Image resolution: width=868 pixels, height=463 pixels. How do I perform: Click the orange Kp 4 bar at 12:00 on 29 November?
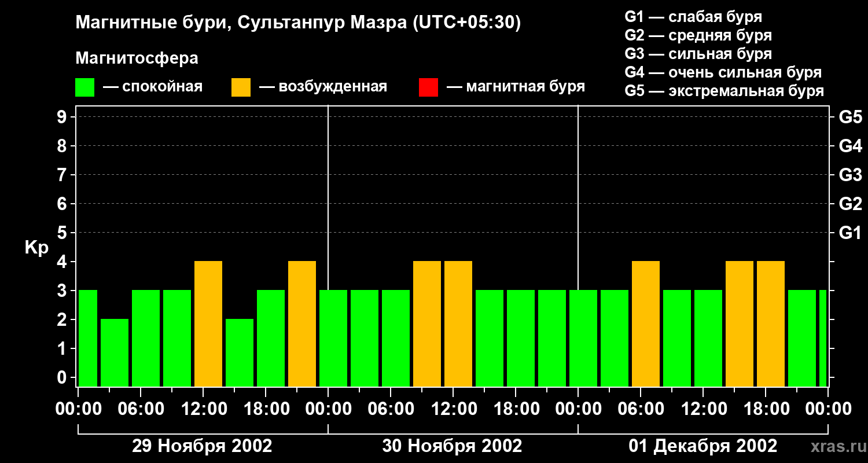pyautogui.click(x=208, y=324)
